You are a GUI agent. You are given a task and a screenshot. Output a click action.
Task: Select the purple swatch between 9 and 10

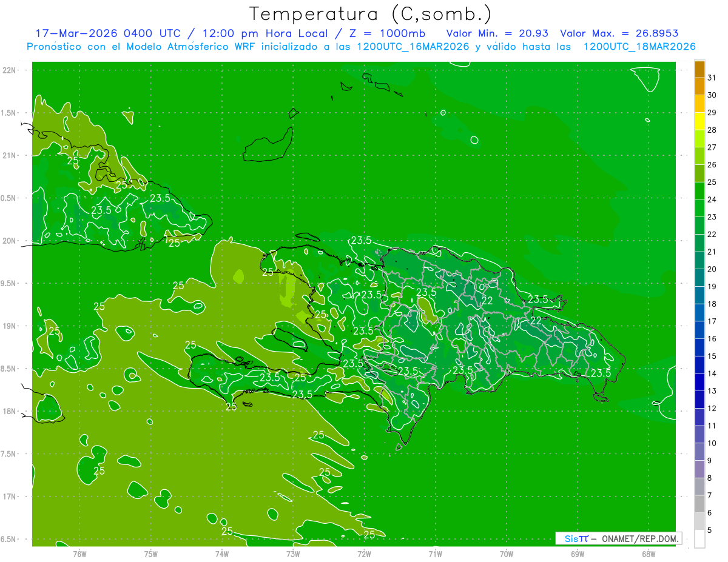699,452
